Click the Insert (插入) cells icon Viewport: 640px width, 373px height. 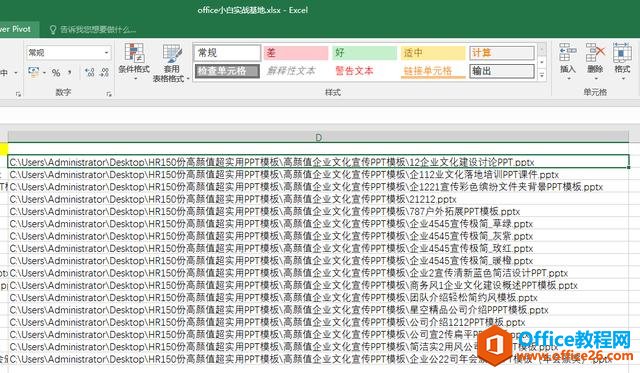567,53
